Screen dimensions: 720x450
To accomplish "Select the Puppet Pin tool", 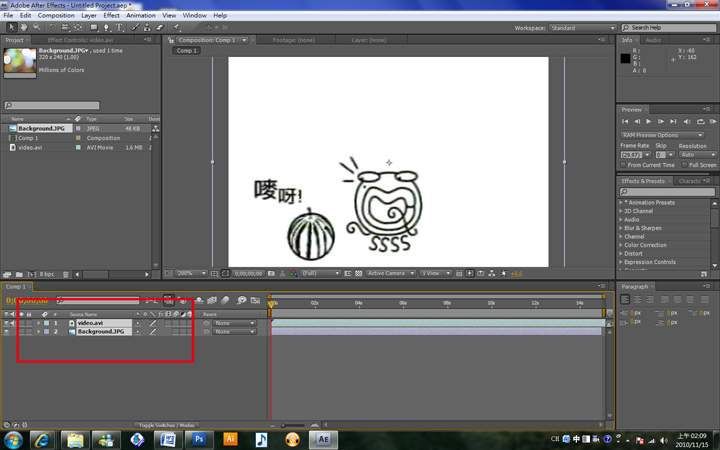I will pos(177,27).
